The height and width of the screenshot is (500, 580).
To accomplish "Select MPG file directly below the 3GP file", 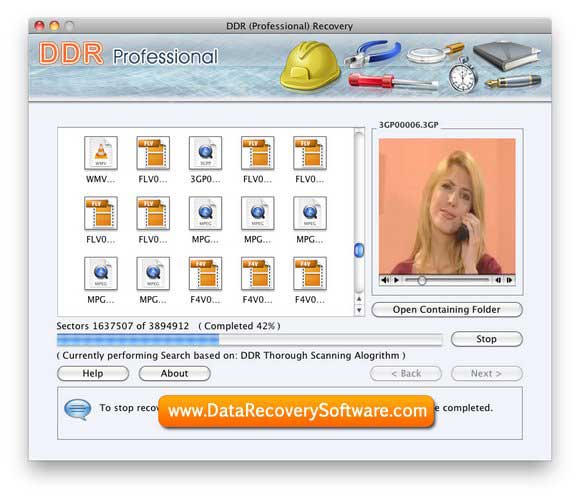I will tap(205, 213).
